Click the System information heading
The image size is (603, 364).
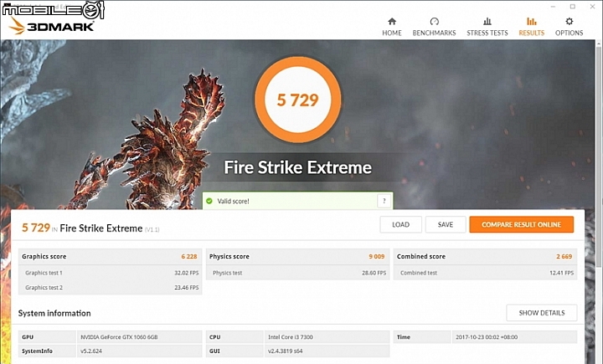tap(54, 313)
